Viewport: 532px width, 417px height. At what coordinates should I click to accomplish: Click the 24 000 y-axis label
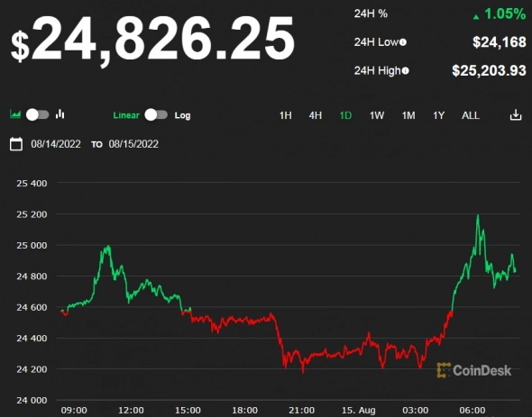tap(32, 401)
